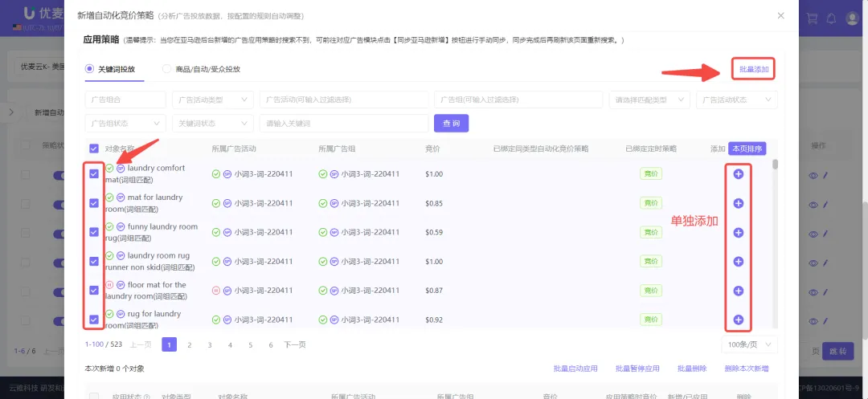Click plus icon for laundry comfort mat
The image size is (868, 399).
(738, 174)
